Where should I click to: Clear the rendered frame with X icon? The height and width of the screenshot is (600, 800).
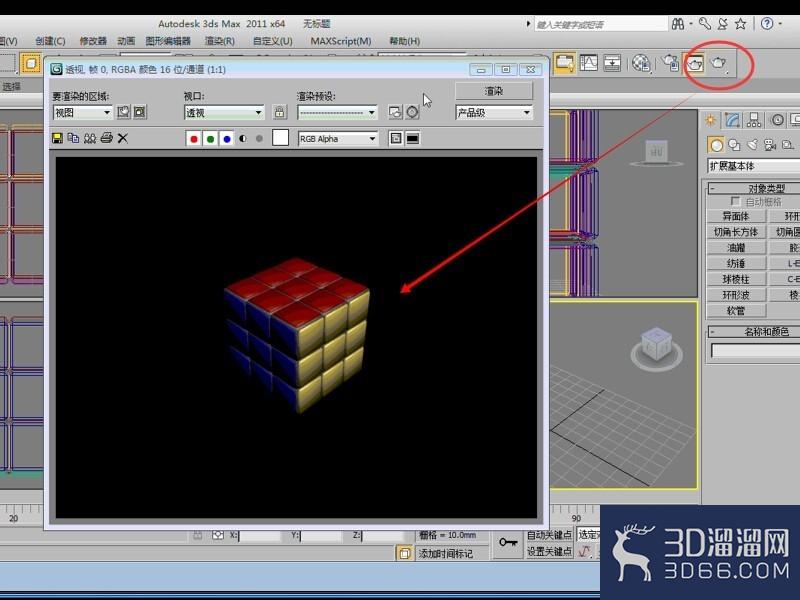point(122,138)
